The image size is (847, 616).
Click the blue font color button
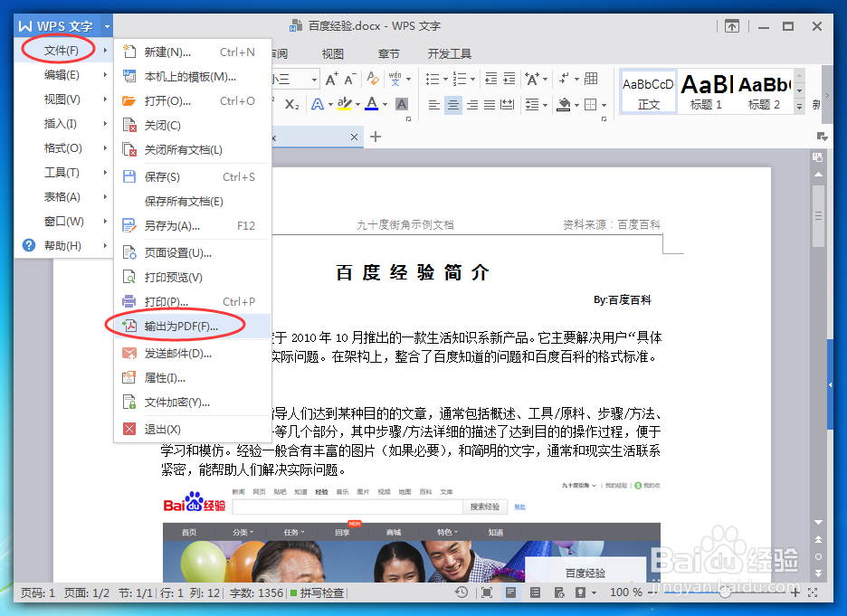click(x=372, y=104)
